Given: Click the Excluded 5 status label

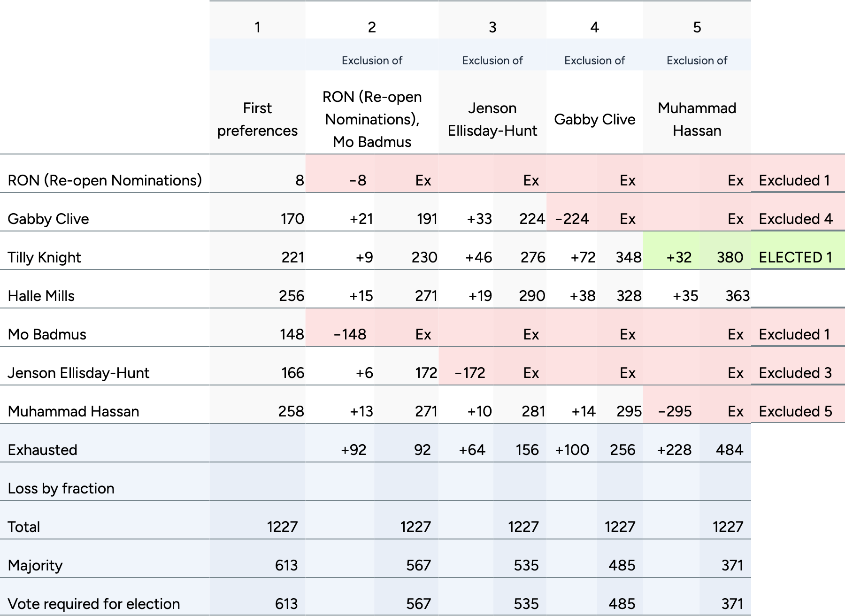Looking at the screenshot, I should point(795,411).
